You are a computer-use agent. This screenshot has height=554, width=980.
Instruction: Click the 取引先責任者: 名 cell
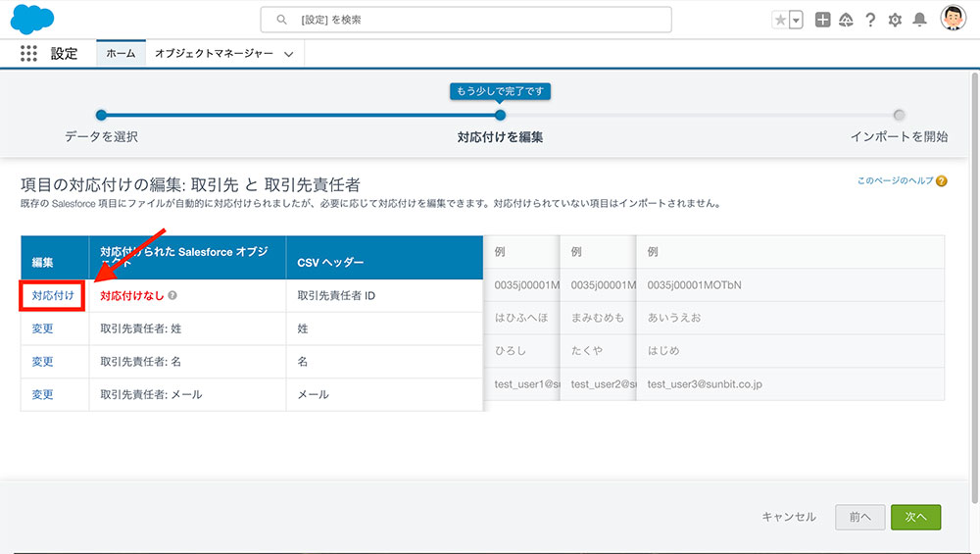pyautogui.click(x=187, y=362)
